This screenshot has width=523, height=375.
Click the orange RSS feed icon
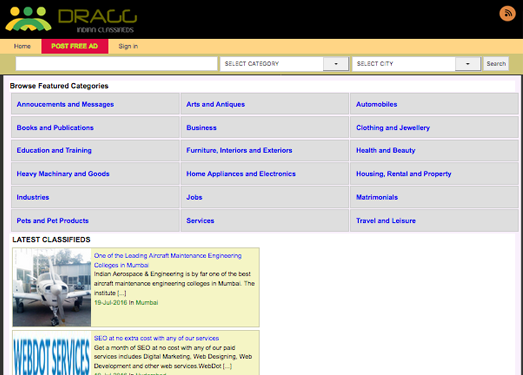[507, 13]
